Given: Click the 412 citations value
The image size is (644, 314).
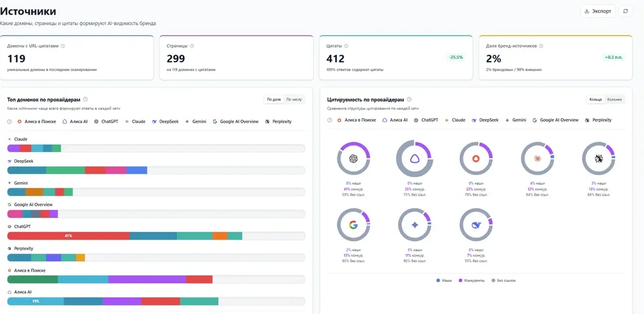Looking at the screenshot, I should [x=335, y=59].
